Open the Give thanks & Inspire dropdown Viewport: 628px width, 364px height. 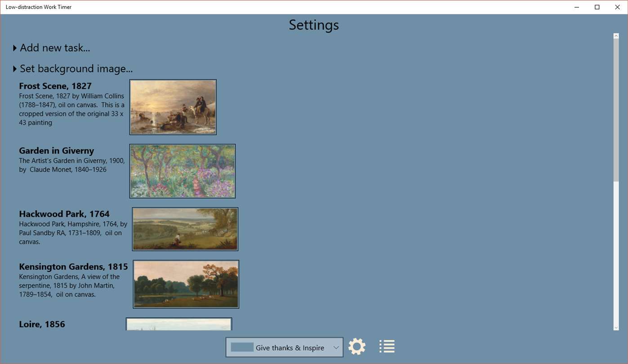click(x=284, y=347)
